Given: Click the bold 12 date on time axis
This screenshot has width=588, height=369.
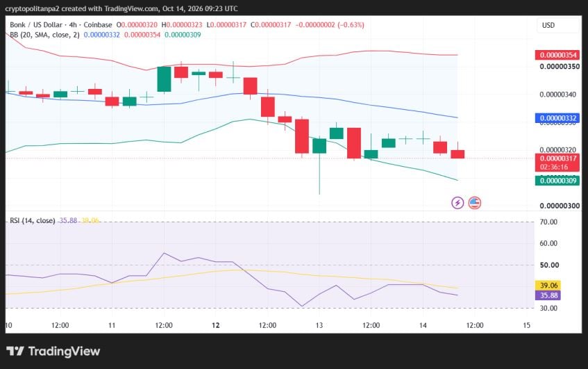Looking at the screenshot, I should [216, 325].
